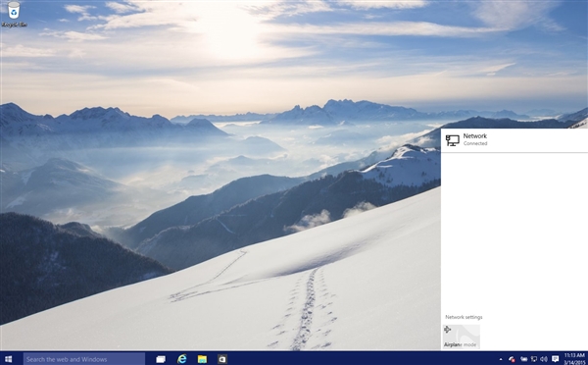Screen dimensions: 588x365
Task: Click the tray icon with red error badge
Action: (512, 359)
